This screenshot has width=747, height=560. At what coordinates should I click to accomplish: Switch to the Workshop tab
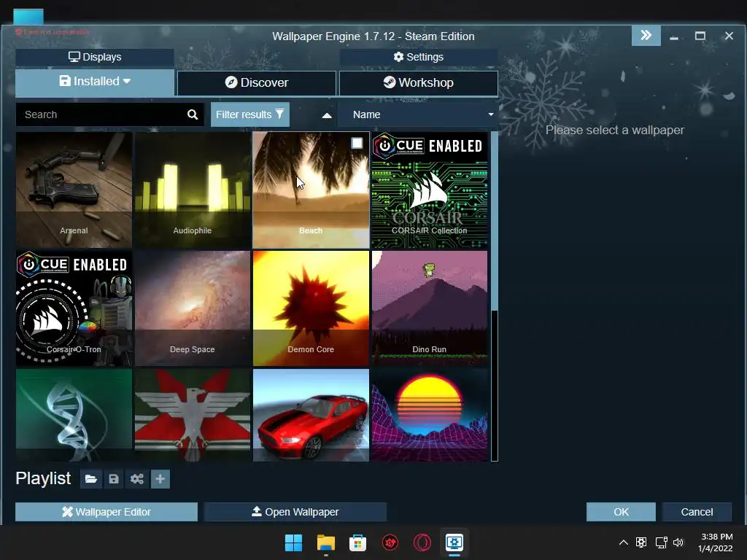coord(419,83)
